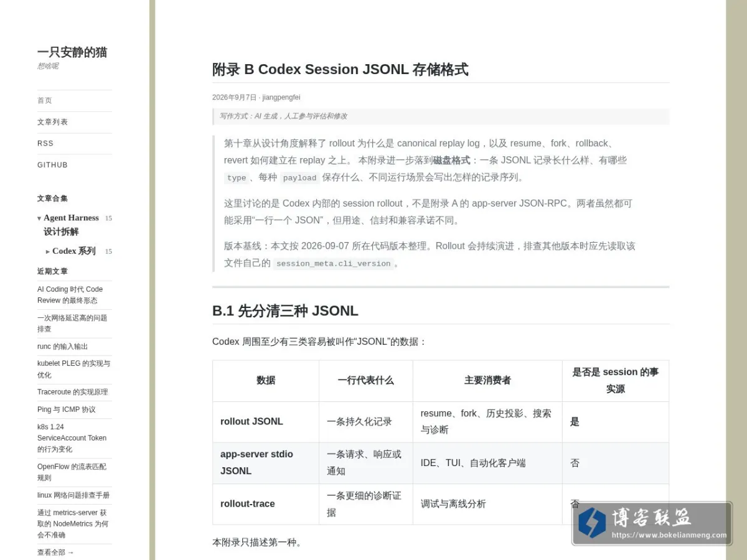Click the 文章合集 section heading

[x=52, y=198]
